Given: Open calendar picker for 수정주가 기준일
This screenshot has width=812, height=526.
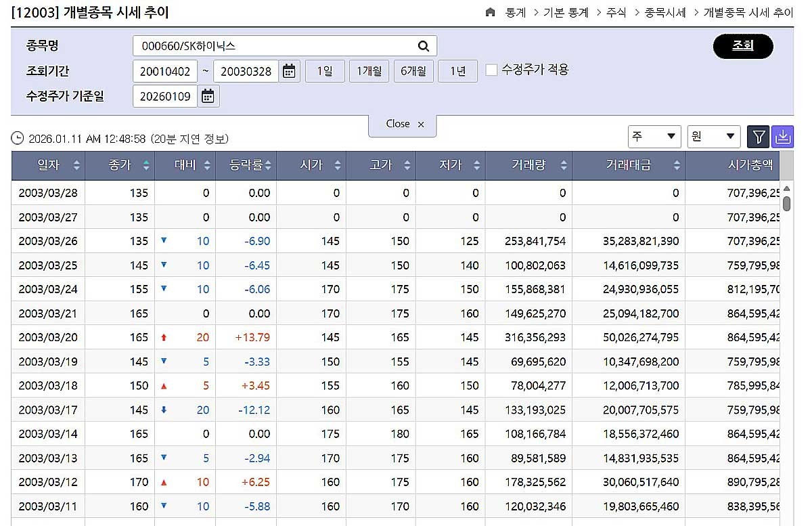Looking at the screenshot, I should (208, 96).
